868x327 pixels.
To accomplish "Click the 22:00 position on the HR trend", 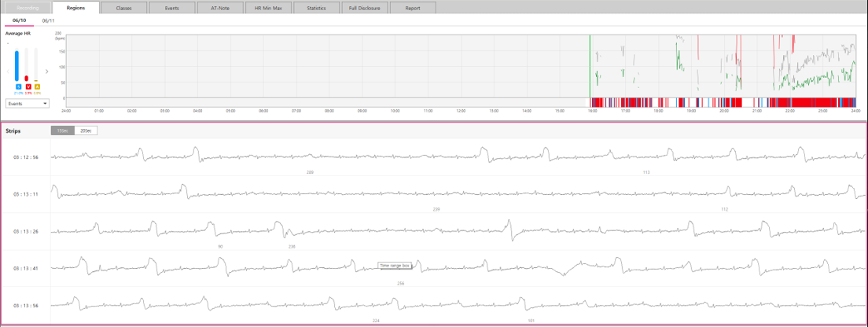I will [789, 66].
